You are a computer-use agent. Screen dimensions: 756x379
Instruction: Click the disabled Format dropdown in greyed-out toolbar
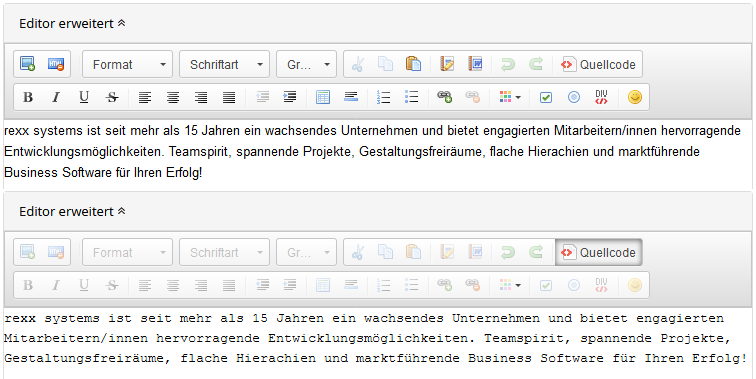(127, 252)
